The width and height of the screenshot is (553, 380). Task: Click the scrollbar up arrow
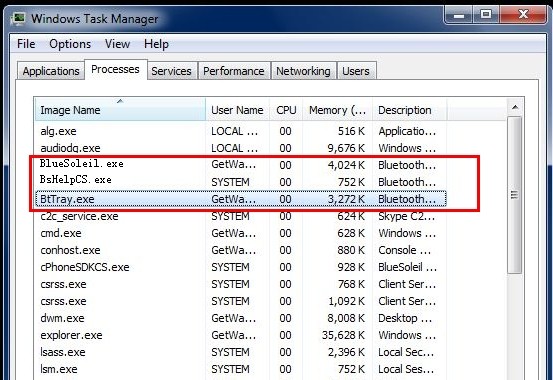(515, 107)
